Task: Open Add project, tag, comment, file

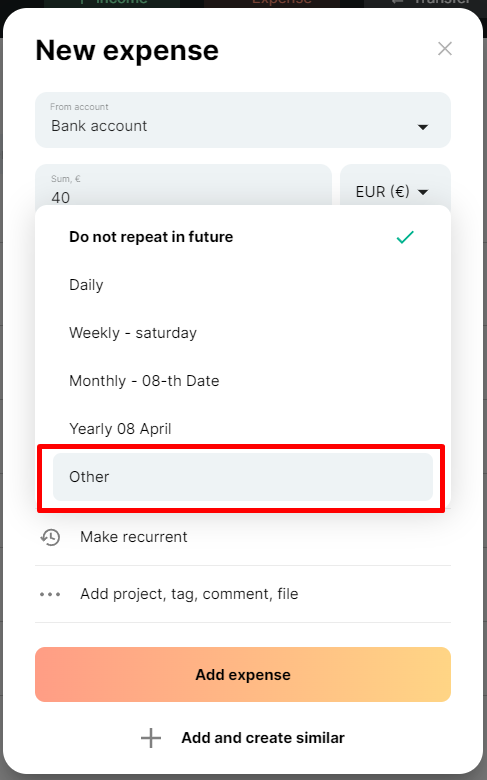Action: coord(243,594)
